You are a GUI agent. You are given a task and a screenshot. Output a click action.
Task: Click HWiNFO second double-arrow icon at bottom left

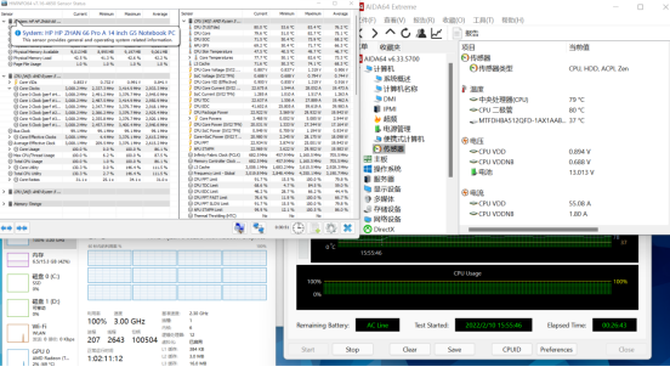tap(22, 228)
